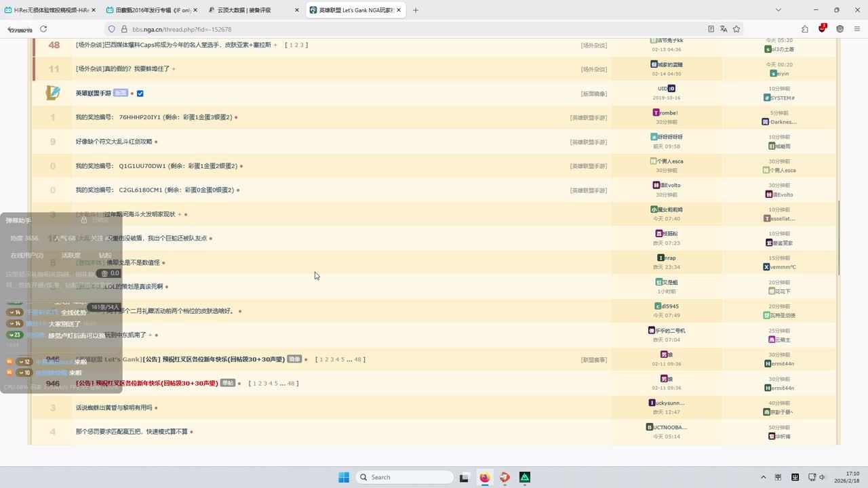Click the Windows Start button

pos(344,477)
